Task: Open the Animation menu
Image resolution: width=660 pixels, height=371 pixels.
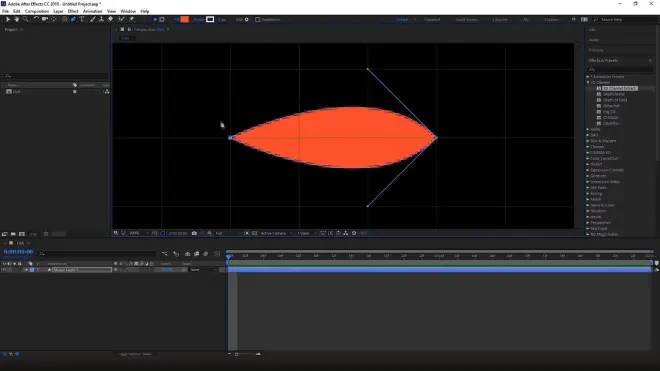Action: pos(92,11)
